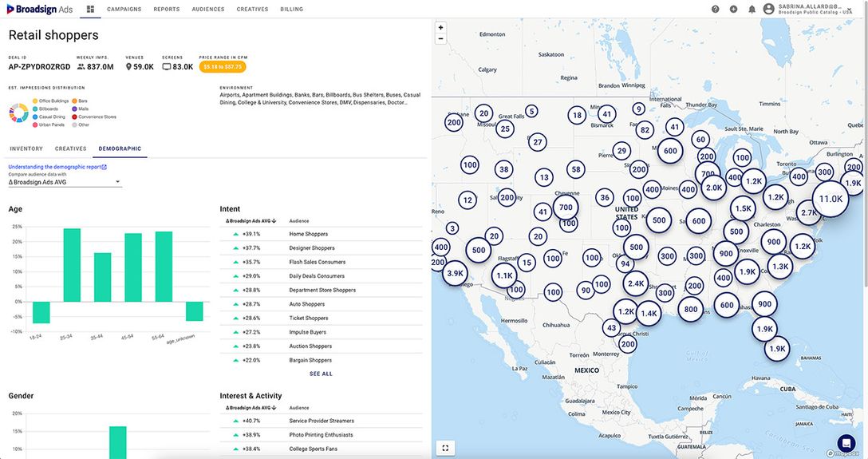868x459 pixels.
Task: Sort Interest & Activity by Broadsign Ads AVG
Action: (x=250, y=408)
